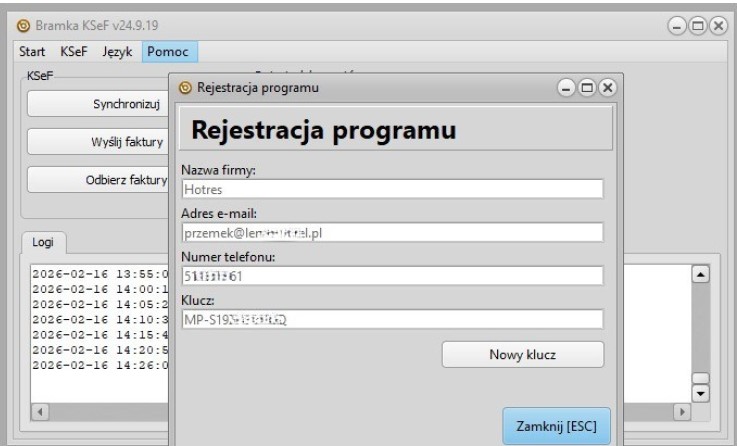
Task: Click the log horizontal scroll-left arrow
Action: pyautogui.click(x=41, y=411)
